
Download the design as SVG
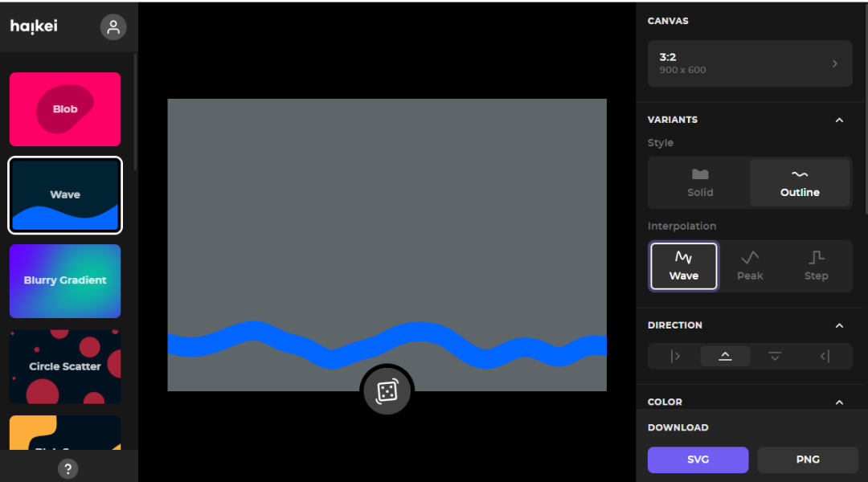698,460
